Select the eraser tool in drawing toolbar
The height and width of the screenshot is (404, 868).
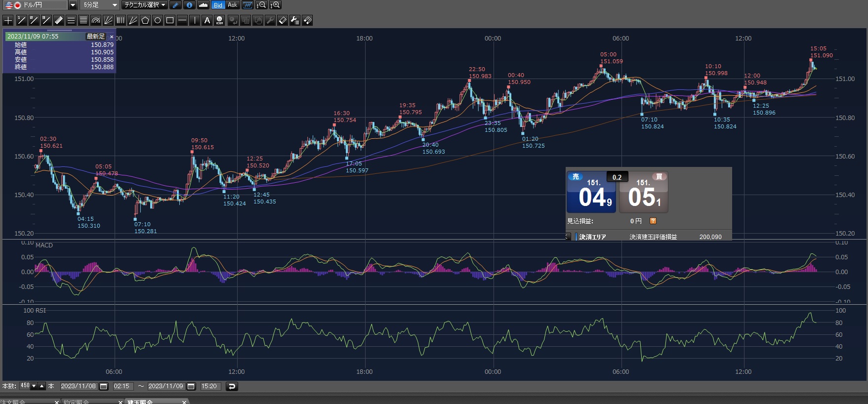(283, 20)
